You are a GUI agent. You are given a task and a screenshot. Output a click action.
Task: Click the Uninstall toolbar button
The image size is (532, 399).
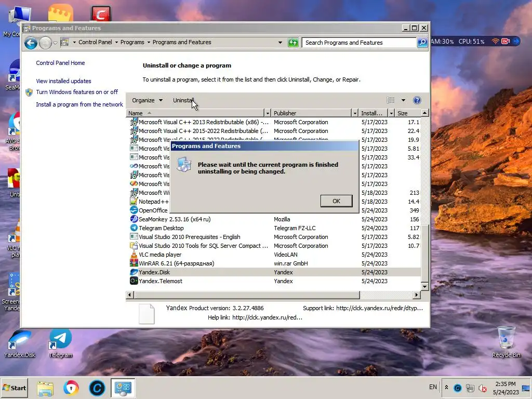[183, 100]
